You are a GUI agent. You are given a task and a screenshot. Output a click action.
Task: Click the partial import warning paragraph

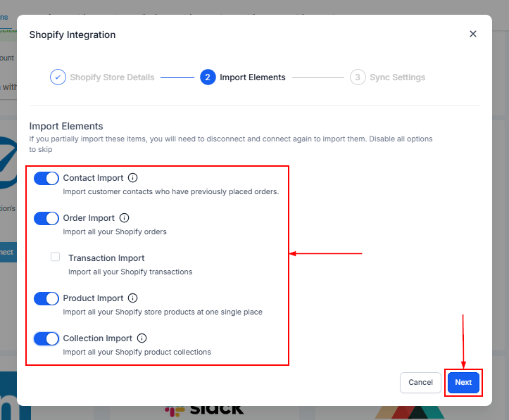tap(231, 144)
